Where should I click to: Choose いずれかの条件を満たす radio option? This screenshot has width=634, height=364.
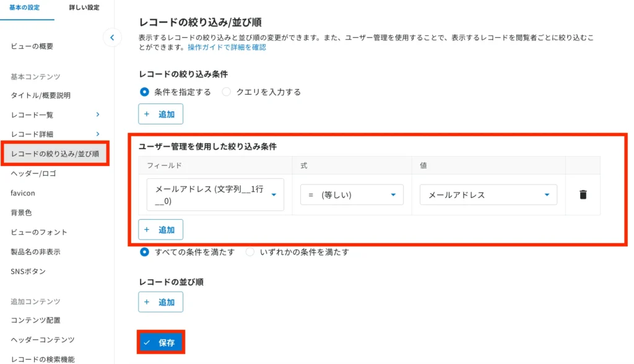point(250,252)
